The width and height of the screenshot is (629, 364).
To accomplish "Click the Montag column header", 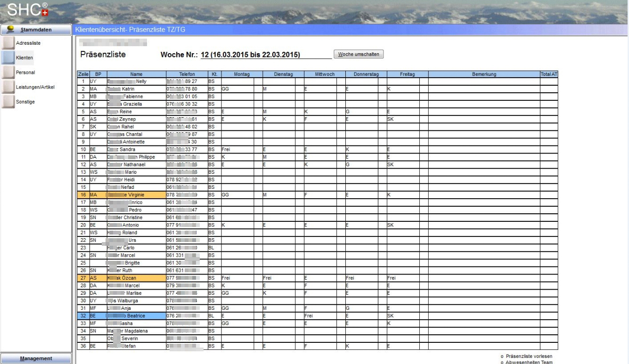I will point(241,74).
